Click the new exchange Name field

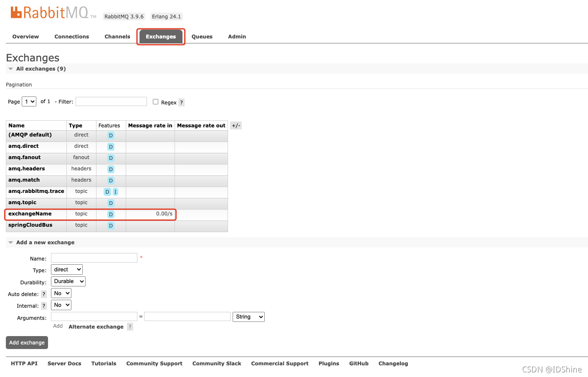click(94, 258)
